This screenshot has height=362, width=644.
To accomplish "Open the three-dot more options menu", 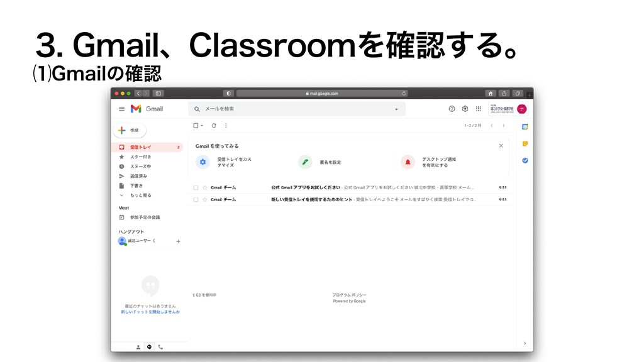I will point(226,126).
